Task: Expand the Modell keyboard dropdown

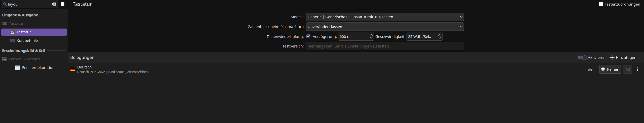Action: coord(385,17)
